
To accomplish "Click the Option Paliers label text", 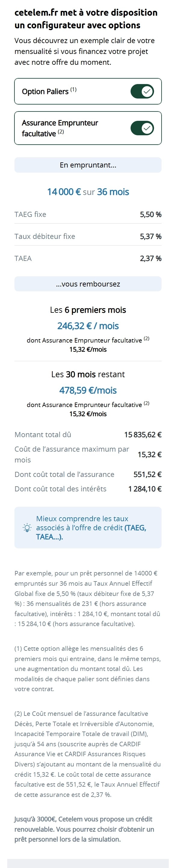I will tap(45, 92).
